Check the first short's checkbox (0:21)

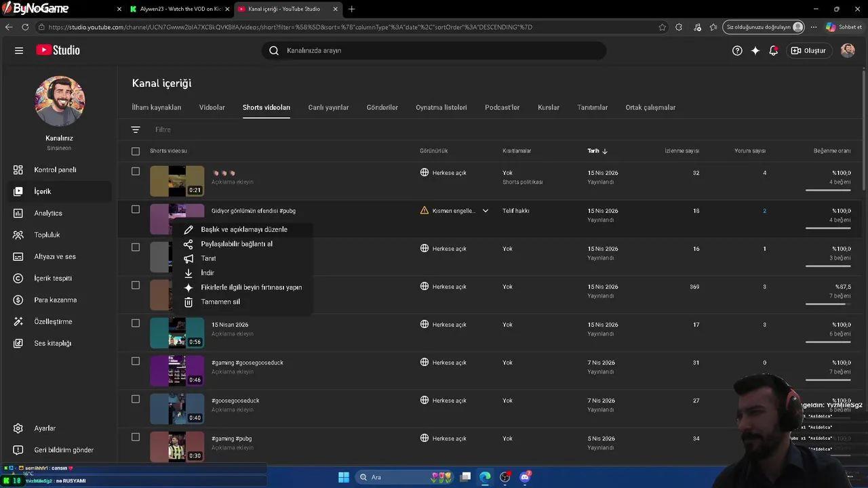136,171
